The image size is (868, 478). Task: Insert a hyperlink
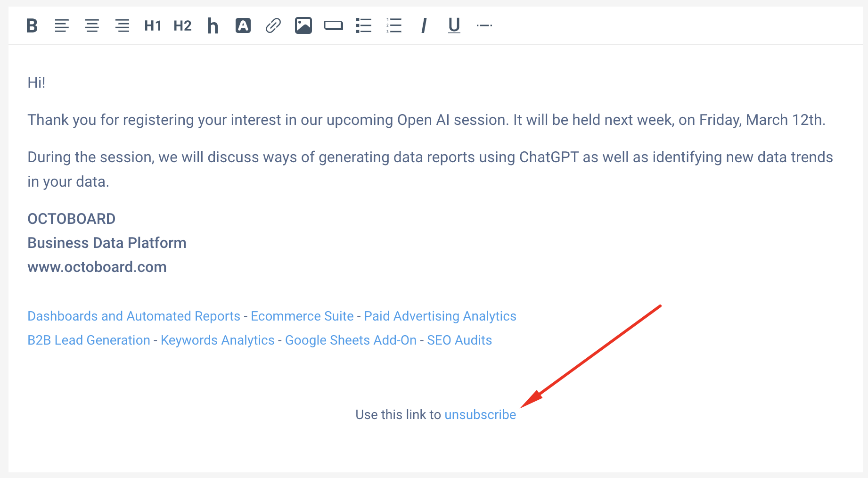pos(273,25)
